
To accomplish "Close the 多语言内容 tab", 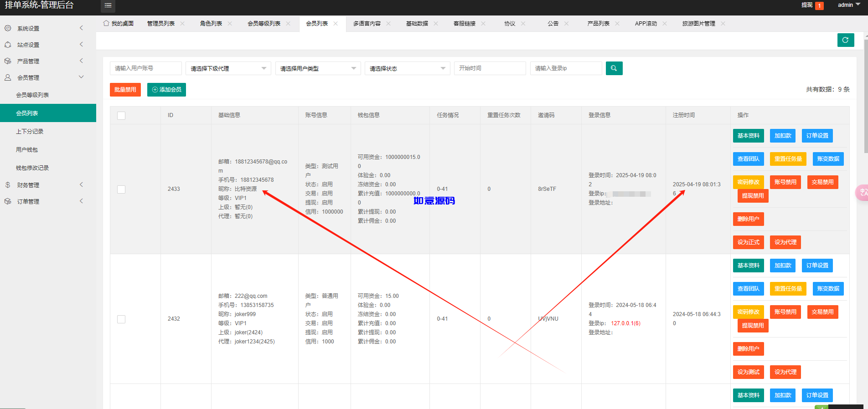I will pos(388,24).
